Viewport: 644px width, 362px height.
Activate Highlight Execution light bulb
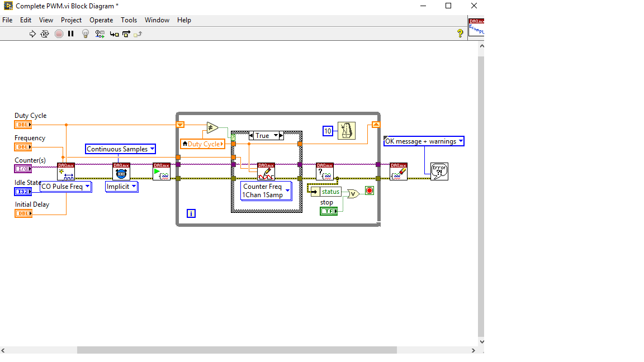pos(85,34)
